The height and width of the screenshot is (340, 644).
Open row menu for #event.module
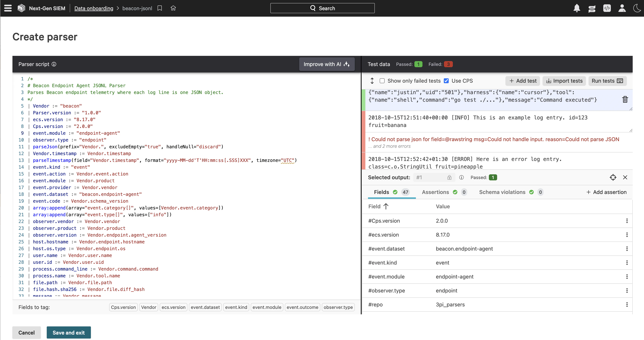coord(627,277)
